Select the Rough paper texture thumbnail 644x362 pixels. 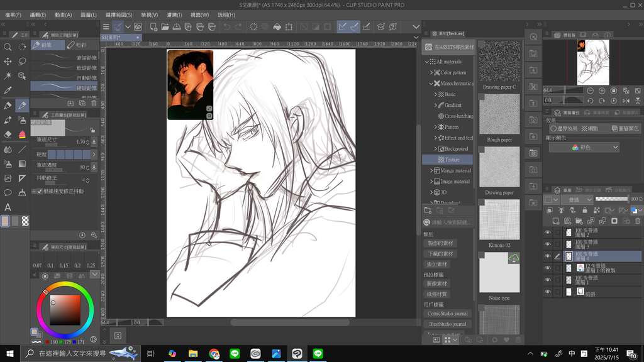point(499,114)
